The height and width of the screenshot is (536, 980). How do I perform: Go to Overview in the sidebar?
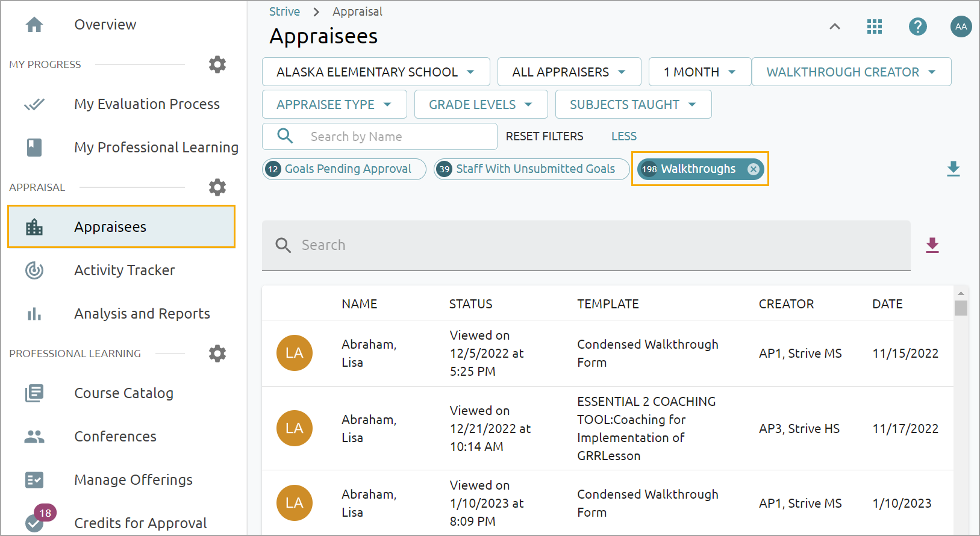click(105, 25)
